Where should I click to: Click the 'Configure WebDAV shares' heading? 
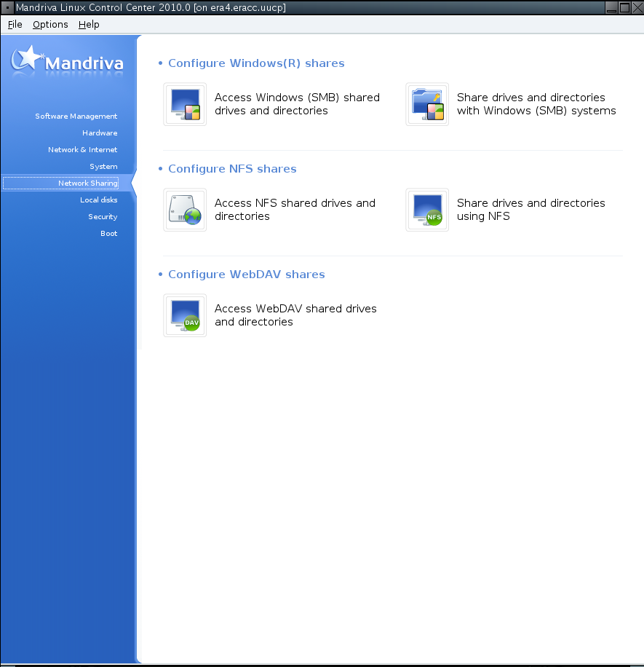(x=247, y=275)
